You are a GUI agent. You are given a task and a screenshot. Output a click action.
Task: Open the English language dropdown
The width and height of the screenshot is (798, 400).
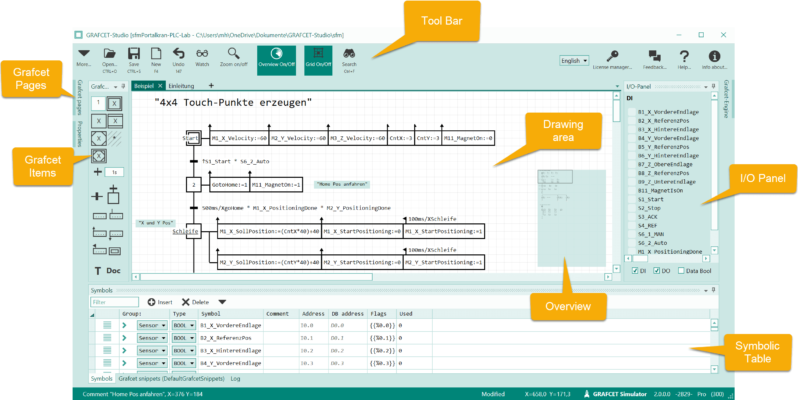tap(574, 61)
